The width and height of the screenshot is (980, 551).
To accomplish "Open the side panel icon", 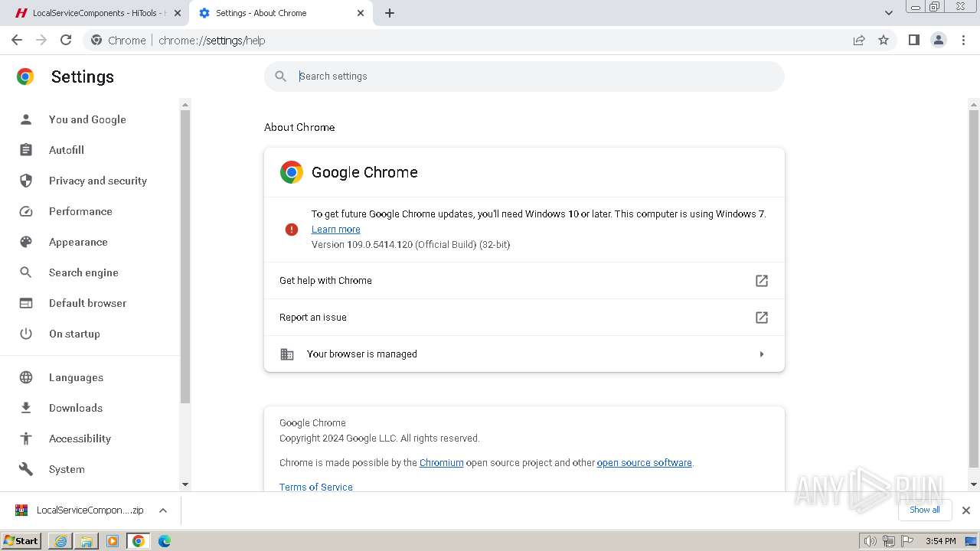I will pyautogui.click(x=913, y=41).
